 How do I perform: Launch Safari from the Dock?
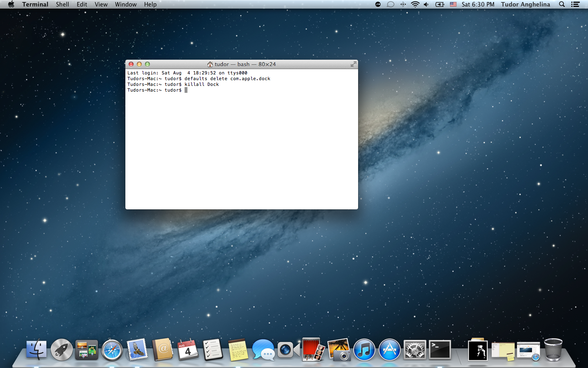click(x=112, y=350)
